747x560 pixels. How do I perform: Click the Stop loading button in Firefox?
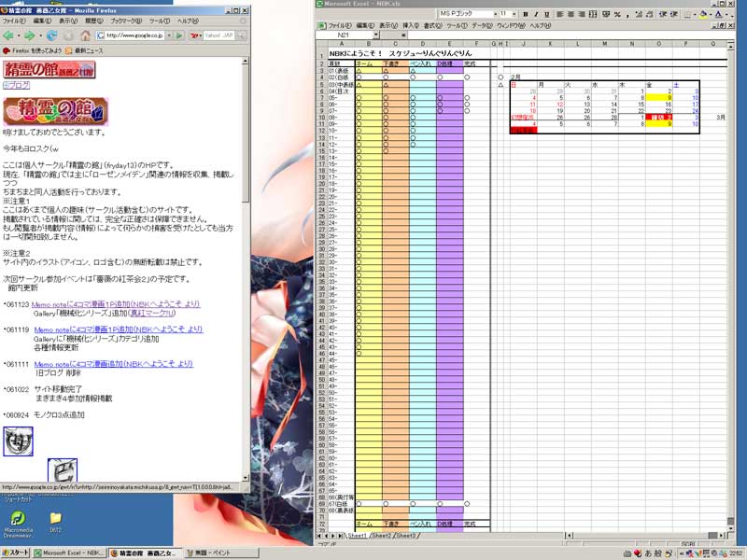tap(68, 35)
